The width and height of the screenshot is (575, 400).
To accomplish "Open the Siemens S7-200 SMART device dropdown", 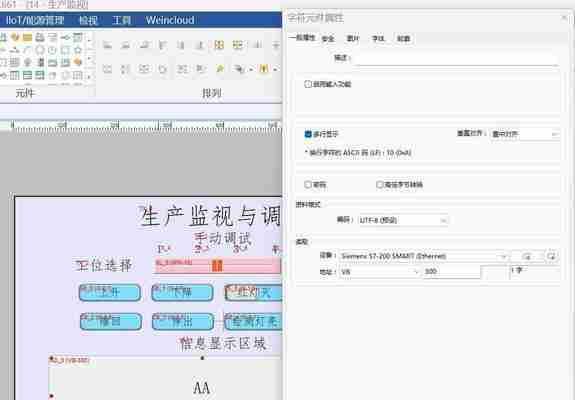I will click(x=424, y=256).
